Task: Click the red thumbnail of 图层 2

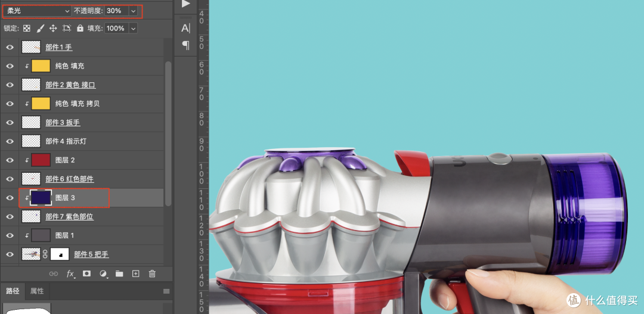Action: (41, 160)
